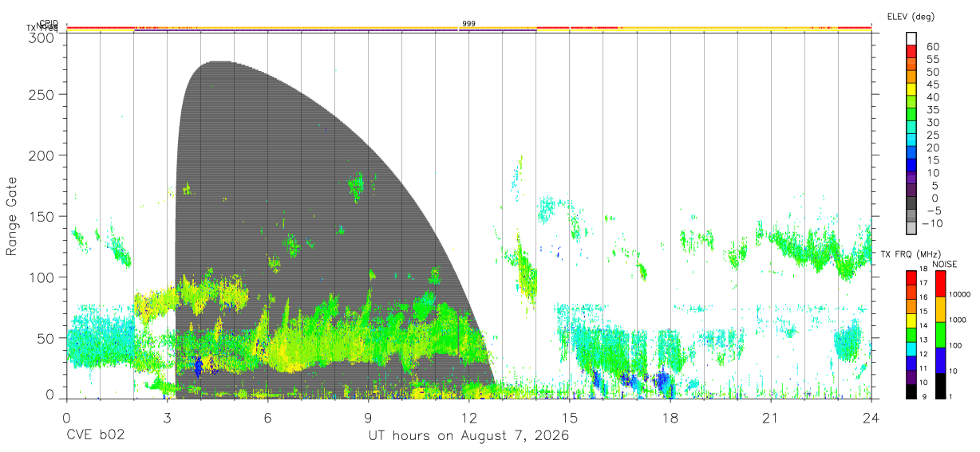Click the '18' UT hour tick label
980x452 pixels.
(x=670, y=419)
